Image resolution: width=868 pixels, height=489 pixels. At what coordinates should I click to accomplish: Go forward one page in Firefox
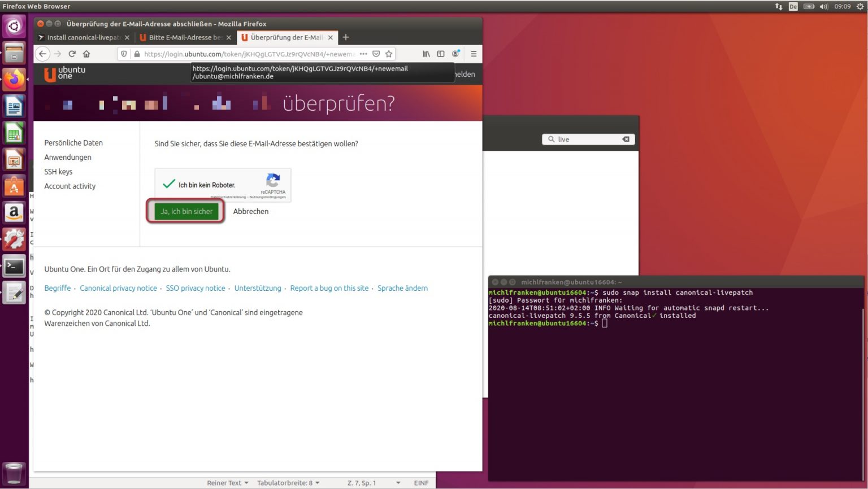(57, 54)
